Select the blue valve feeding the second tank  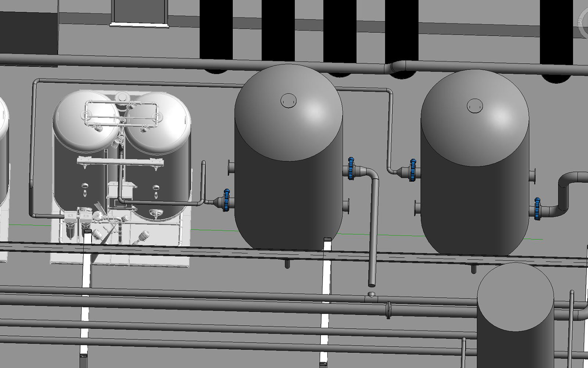413,170
